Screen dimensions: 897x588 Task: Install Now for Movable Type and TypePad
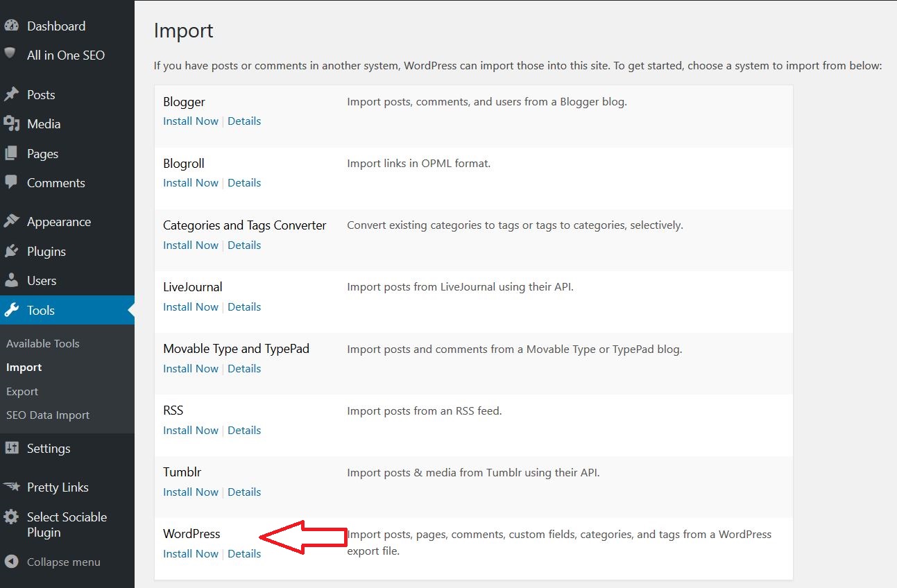(x=191, y=368)
